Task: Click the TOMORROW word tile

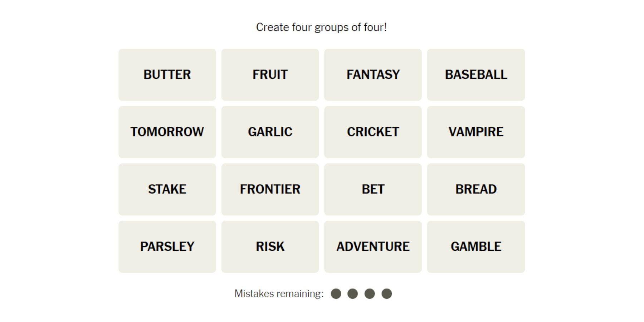Action: (x=167, y=132)
